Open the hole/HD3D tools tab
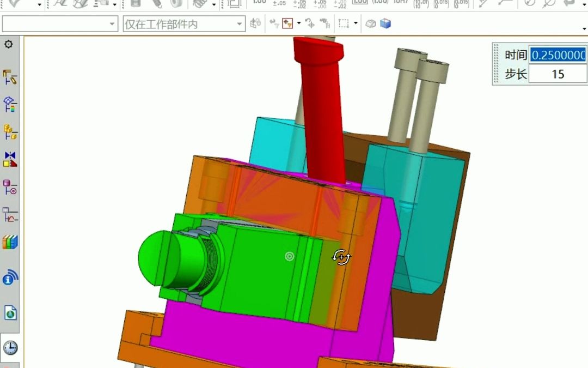The width and height of the screenshot is (588, 368). [x=10, y=187]
